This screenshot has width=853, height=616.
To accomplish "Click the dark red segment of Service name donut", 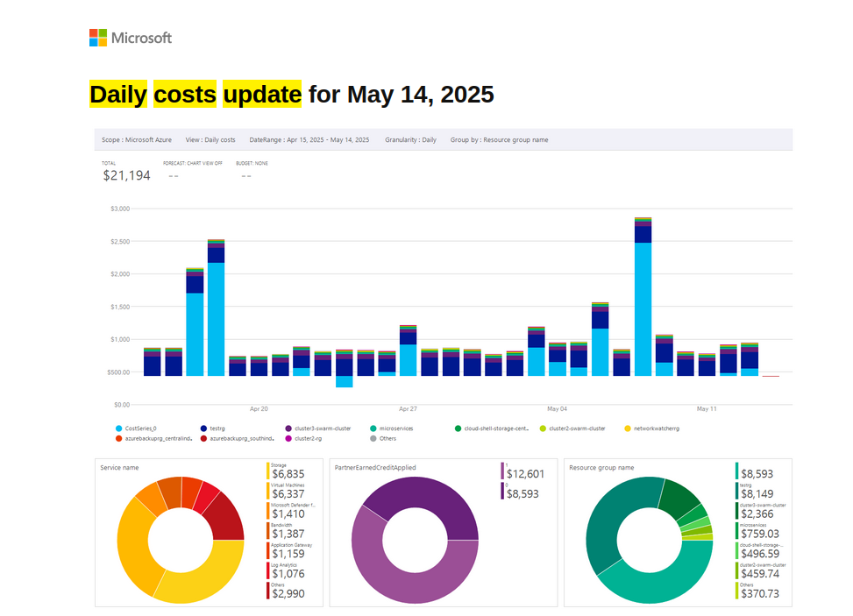I will point(227,518).
